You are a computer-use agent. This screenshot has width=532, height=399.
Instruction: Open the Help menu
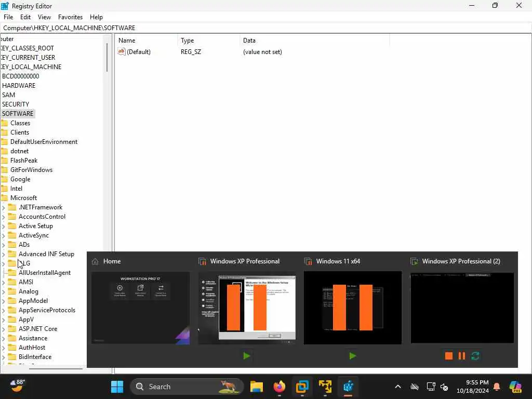coord(96,17)
